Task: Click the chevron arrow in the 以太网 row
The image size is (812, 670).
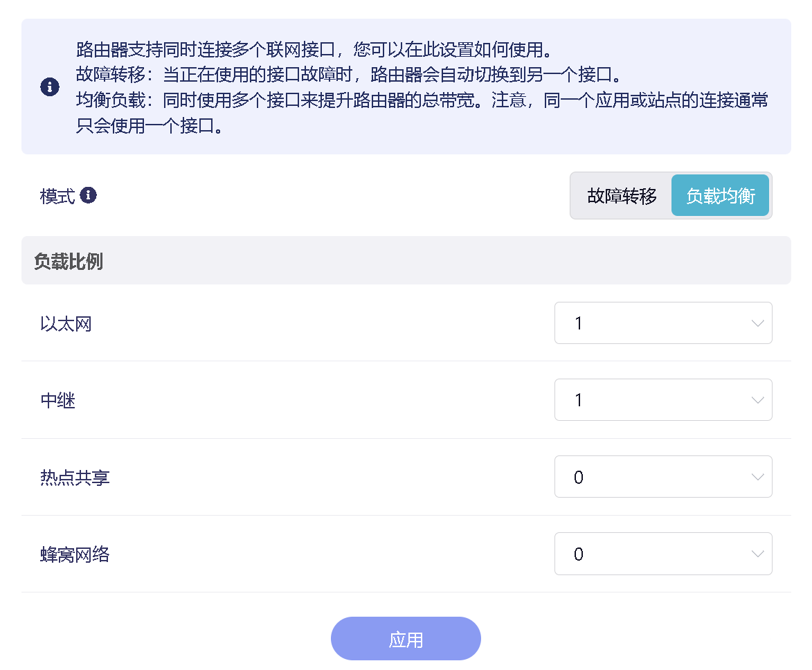Action: click(x=757, y=323)
